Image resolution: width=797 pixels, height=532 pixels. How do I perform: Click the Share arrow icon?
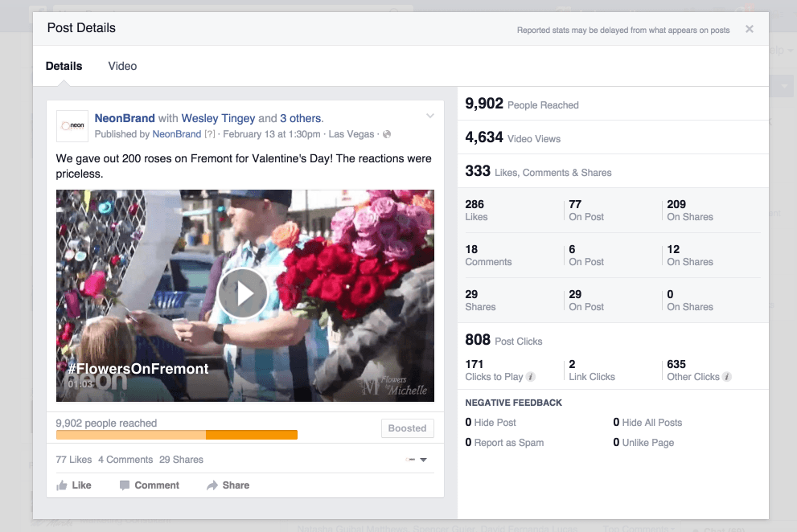tap(212, 485)
